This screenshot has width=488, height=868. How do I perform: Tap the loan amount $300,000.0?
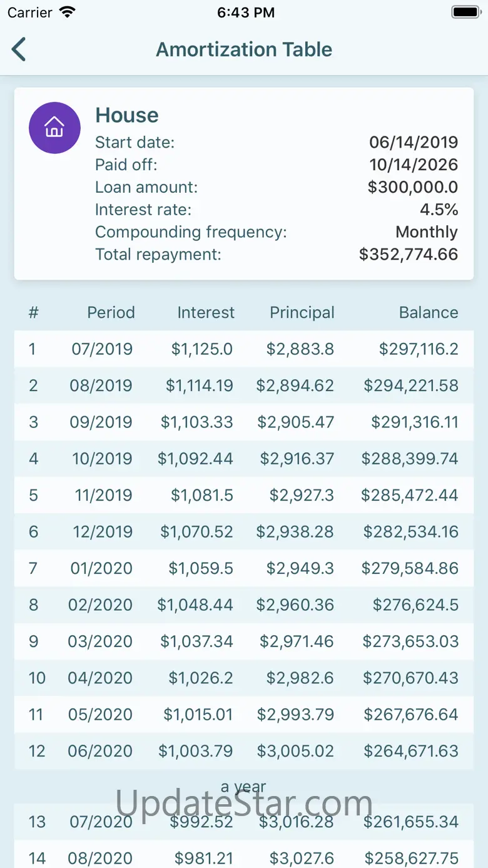coord(413,187)
